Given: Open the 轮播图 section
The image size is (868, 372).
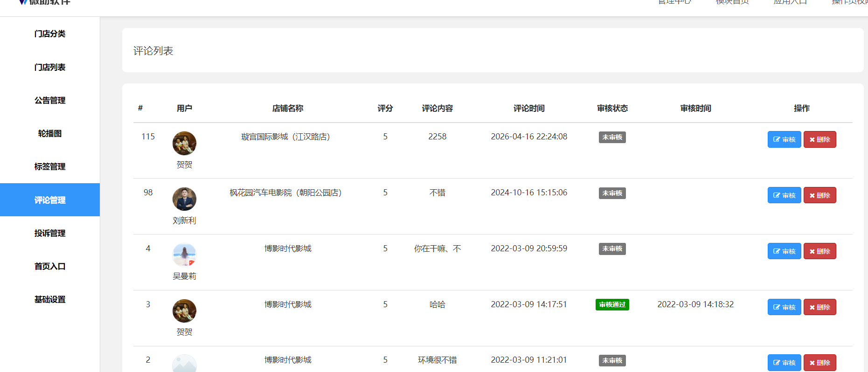Looking at the screenshot, I should tap(50, 133).
